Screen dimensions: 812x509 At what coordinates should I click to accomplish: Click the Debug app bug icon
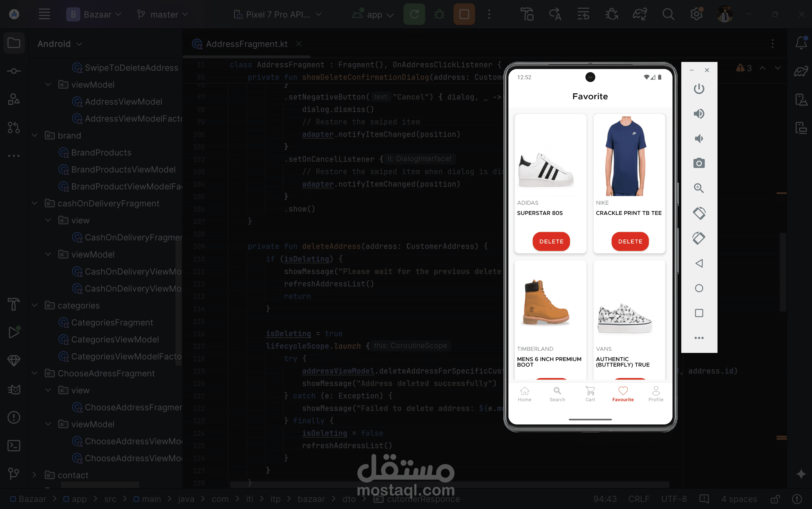click(x=439, y=14)
